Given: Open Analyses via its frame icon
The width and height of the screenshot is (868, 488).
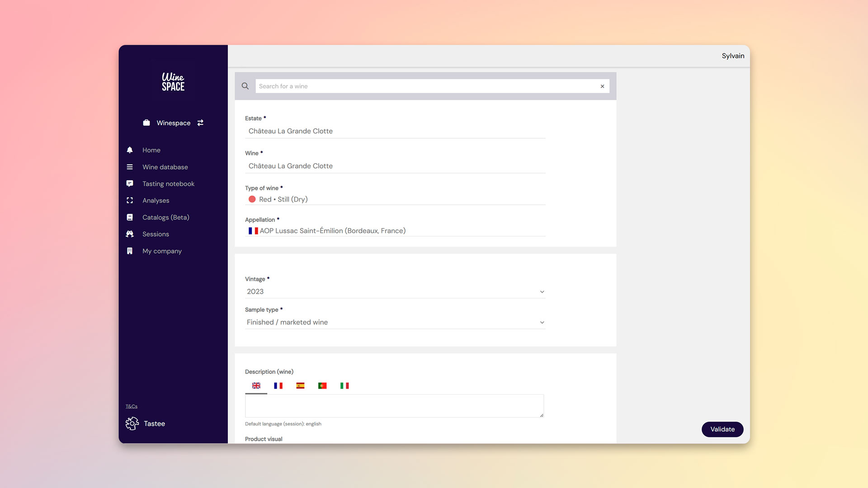Looking at the screenshot, I should pos(130,200).
